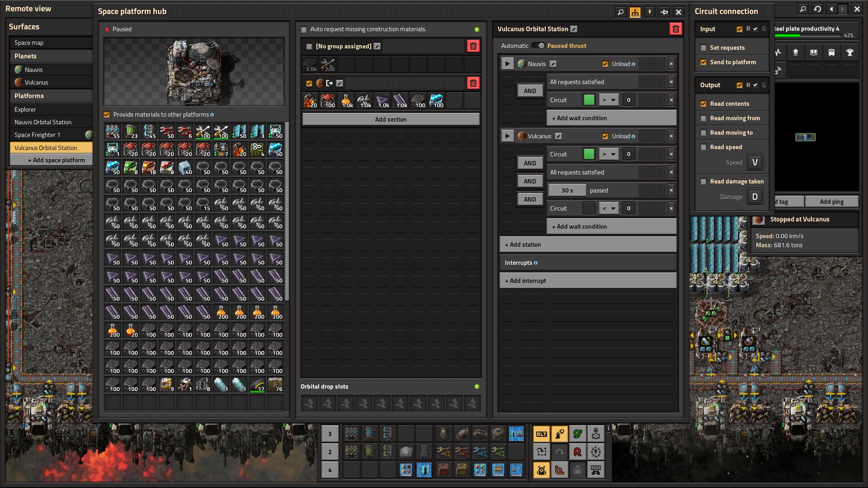868x488 pixels.
Task: Click the 3.0k request slot in first section
Action: coord(310,65)
